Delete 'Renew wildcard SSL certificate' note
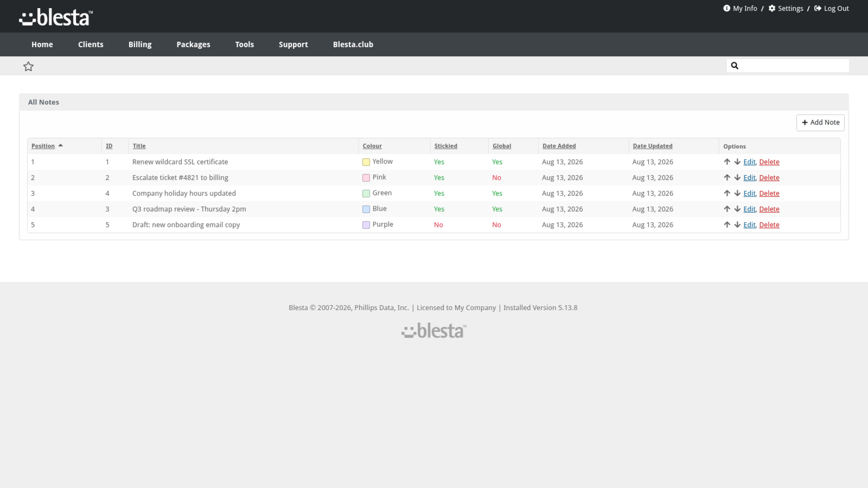The image size is (868, 488). [x=769, y=162]
